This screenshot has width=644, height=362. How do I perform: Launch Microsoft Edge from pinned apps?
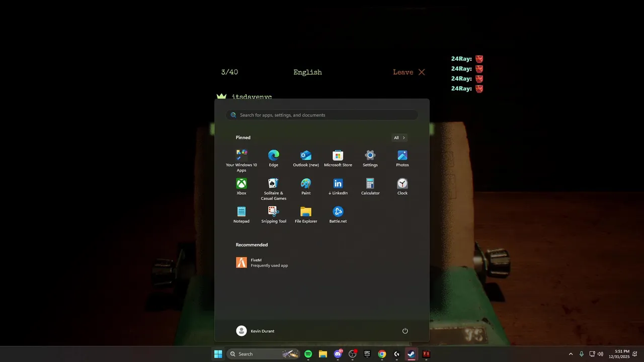pos(274,158)
